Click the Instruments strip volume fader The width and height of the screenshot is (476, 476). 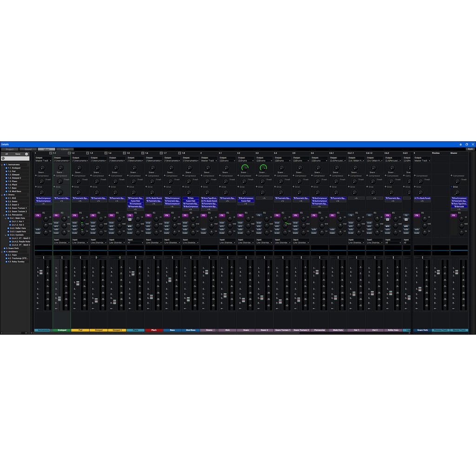41,272
